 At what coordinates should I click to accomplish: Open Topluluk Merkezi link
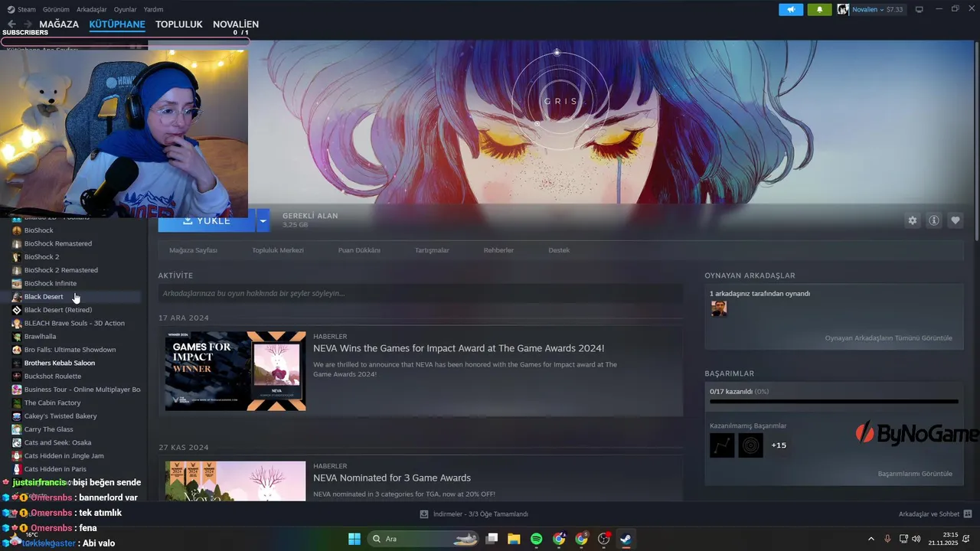click(278, 250)
